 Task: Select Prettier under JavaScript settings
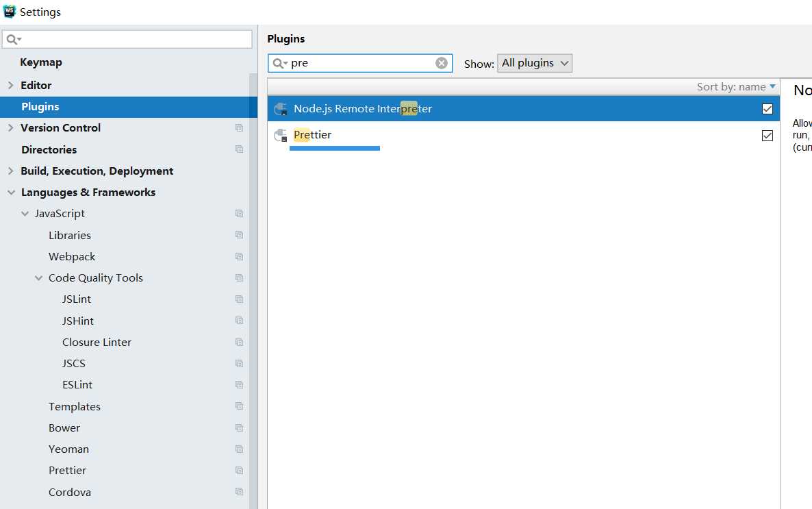67,471
